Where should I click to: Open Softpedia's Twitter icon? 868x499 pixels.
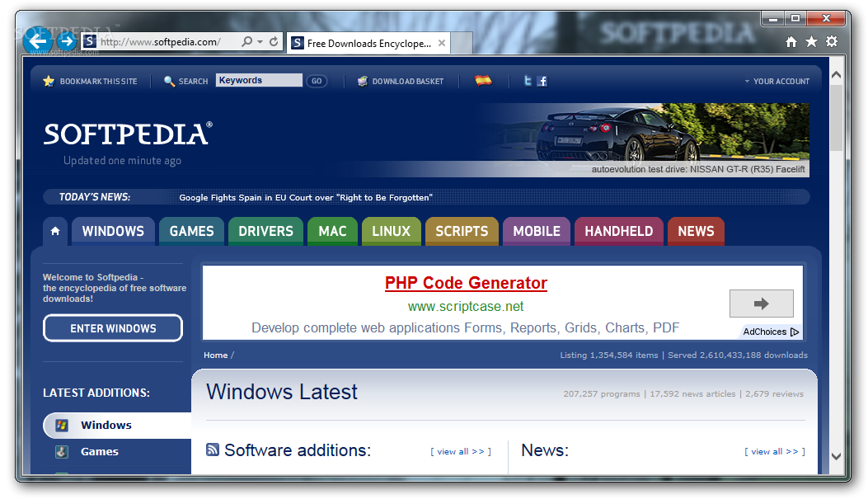point(528,81)
